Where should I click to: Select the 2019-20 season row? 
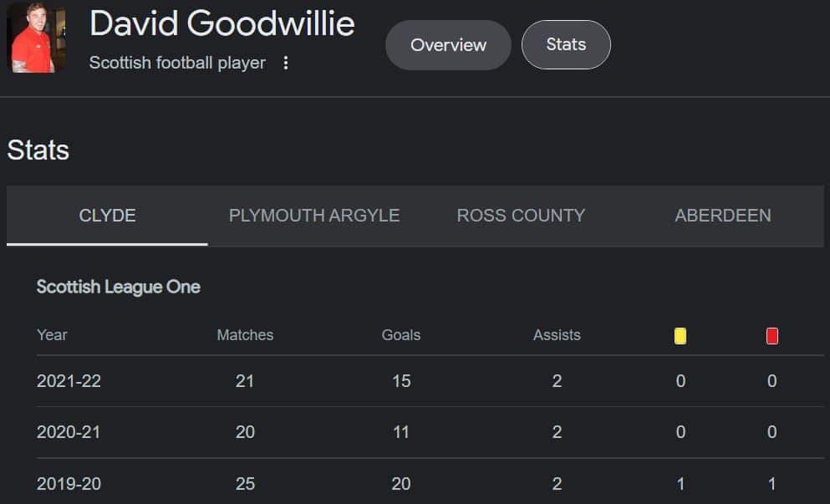(430, 483)
